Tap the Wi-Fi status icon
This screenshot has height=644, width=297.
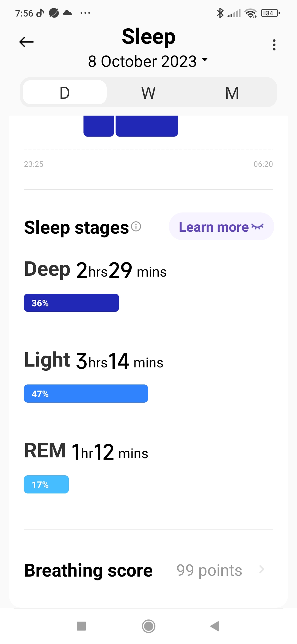tap(251, 13)
